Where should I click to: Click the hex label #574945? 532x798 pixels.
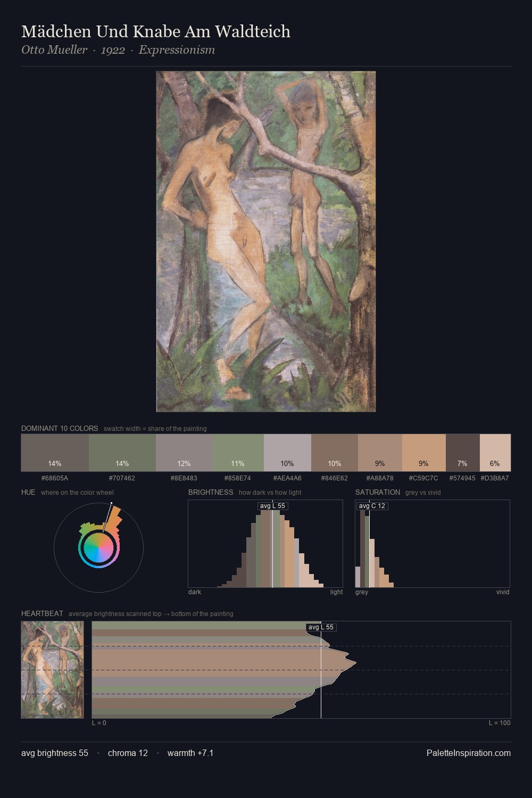[x=462, y=478]
